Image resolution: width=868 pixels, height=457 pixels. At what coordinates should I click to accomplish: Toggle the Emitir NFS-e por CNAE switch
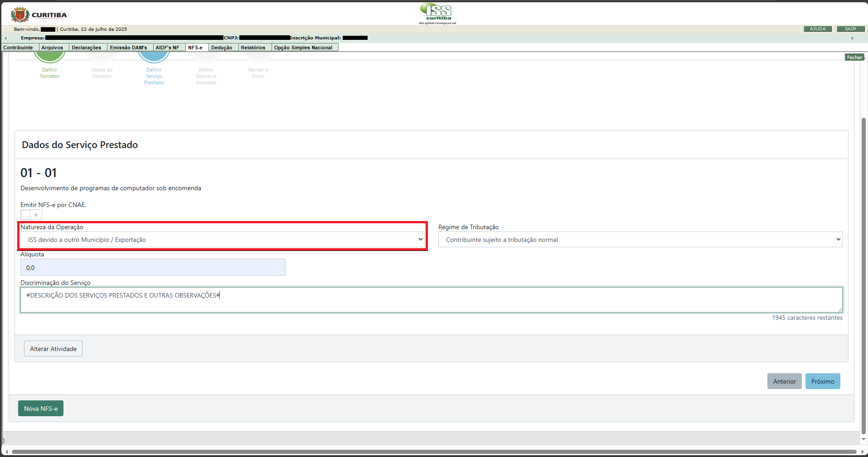31,215
